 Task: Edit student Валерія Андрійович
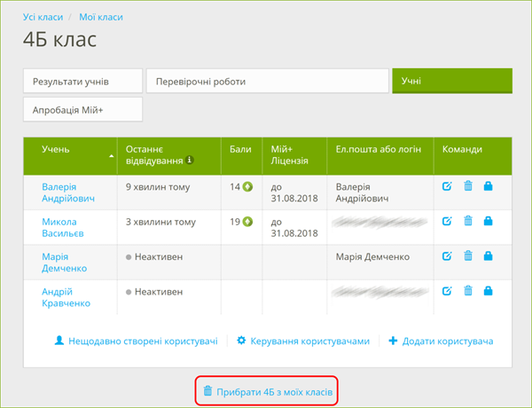[x=447, y=186]
